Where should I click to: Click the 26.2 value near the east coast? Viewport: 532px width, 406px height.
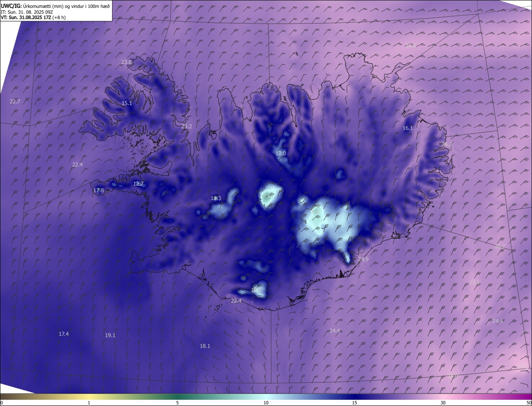pos(447,144)
